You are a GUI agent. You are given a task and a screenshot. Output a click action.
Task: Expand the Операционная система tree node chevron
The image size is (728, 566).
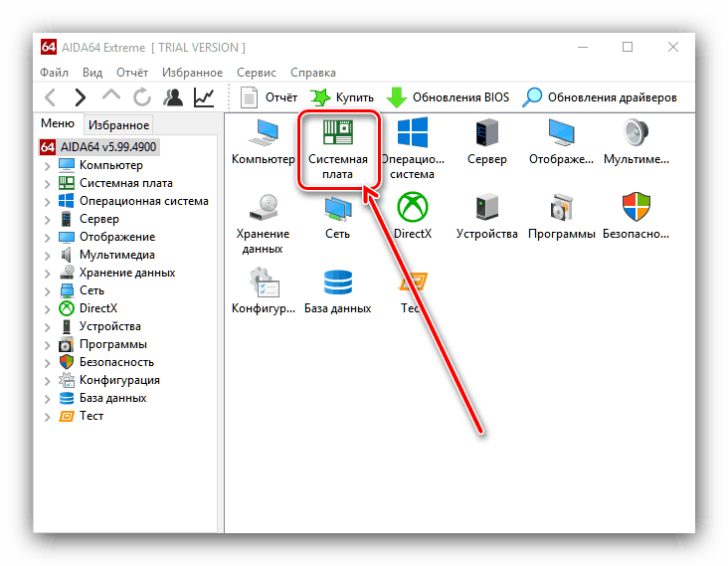(47, 202)
